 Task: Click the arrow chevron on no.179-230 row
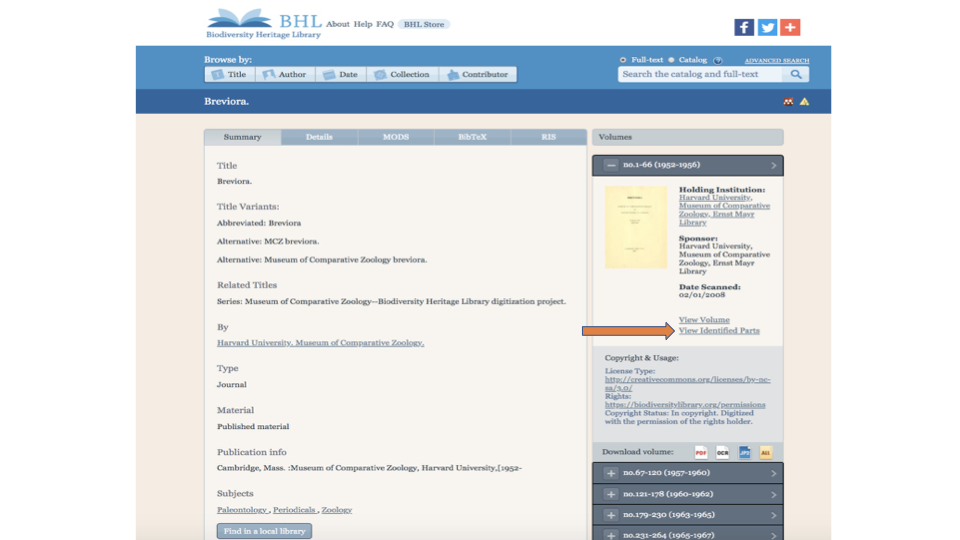(x=774, y=515)
